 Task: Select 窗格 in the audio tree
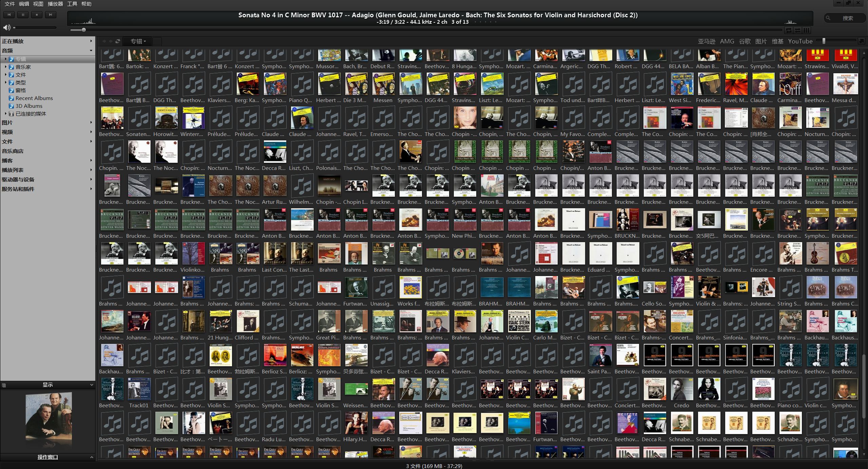(20, 90)
